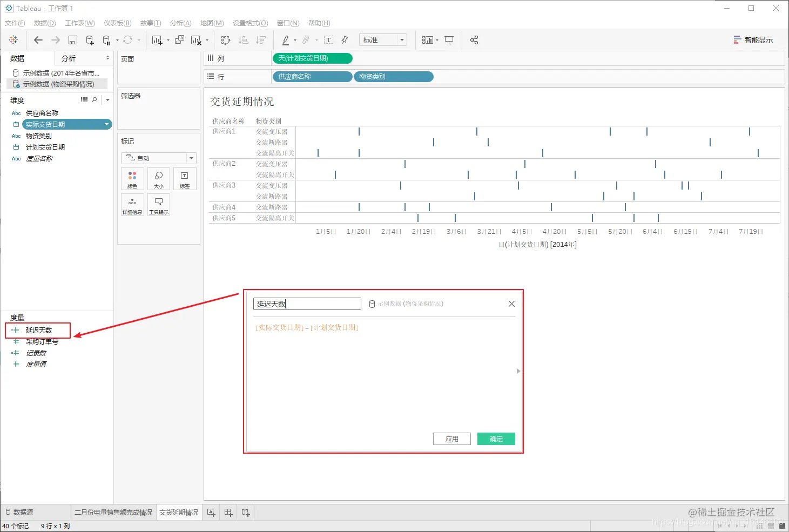789x532 pixels.
Task: Click the Tableau start page logo icon
Action: 14,40
